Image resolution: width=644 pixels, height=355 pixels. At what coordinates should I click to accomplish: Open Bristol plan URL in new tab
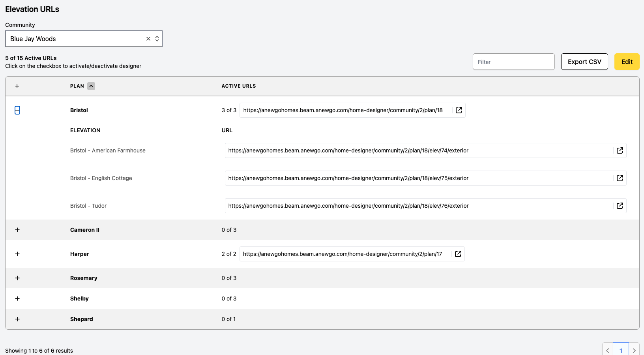point(459,110)
